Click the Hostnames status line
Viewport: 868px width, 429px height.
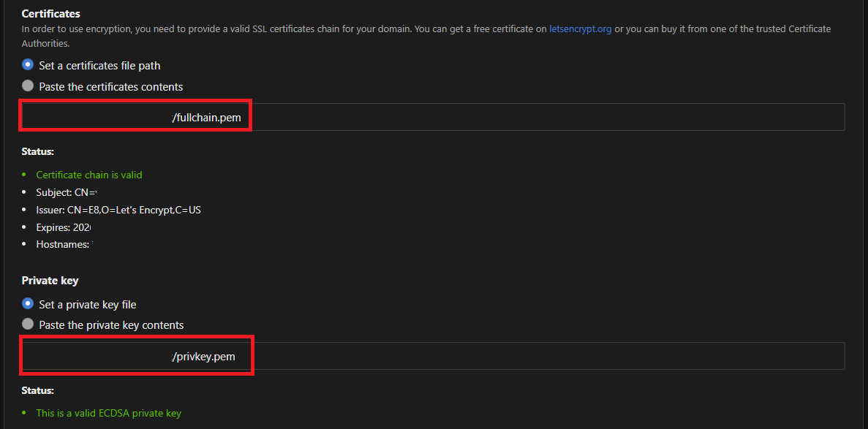63,245
